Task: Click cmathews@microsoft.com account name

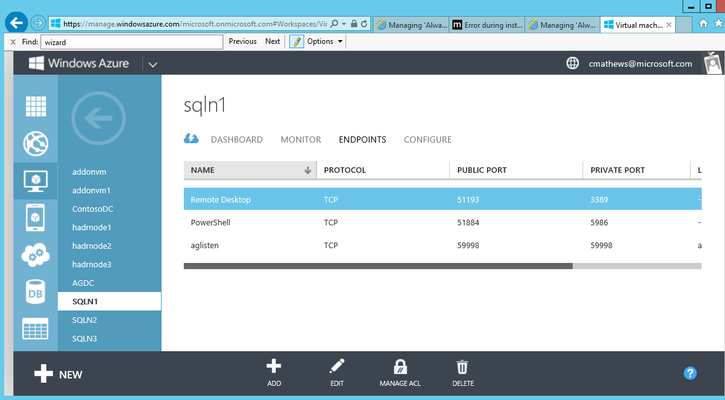Action: tap(640, 64)
